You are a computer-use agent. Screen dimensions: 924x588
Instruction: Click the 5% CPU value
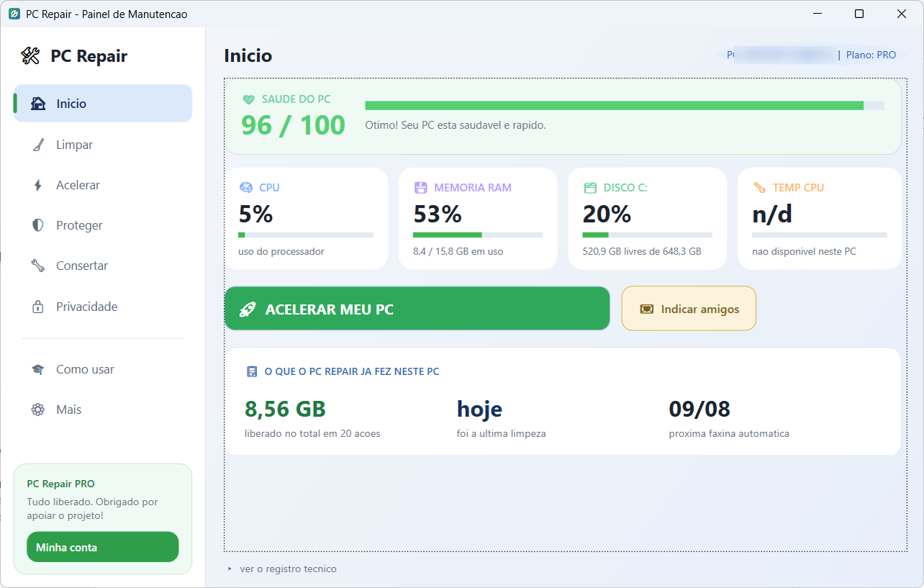pyautogui.click(x=256, y=214)
